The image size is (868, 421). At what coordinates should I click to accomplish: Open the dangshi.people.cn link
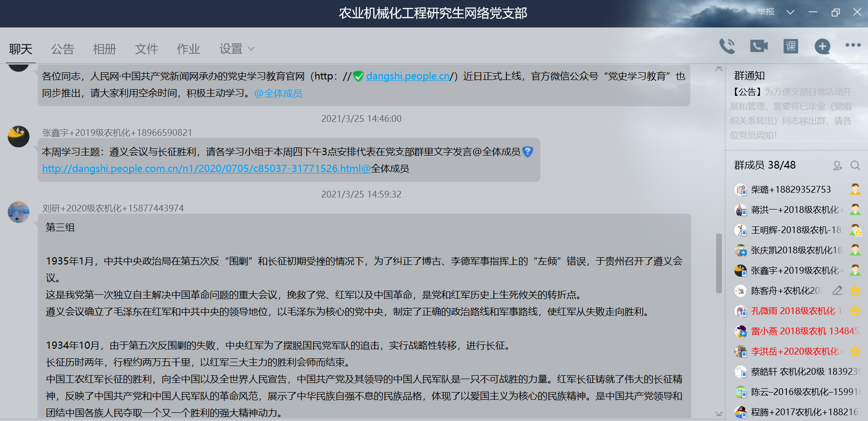407,76
